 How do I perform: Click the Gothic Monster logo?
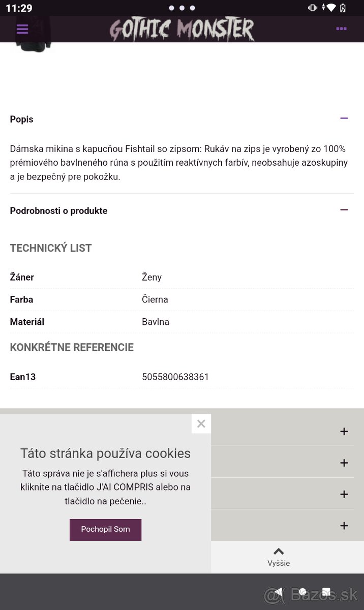tap(181, 29)
